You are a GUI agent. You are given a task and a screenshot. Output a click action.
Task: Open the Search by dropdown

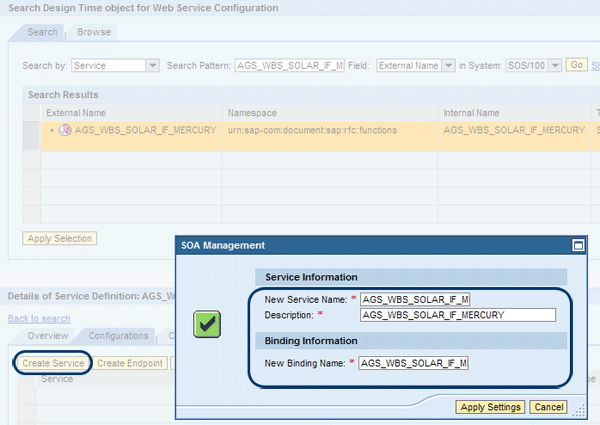[152, 65]
